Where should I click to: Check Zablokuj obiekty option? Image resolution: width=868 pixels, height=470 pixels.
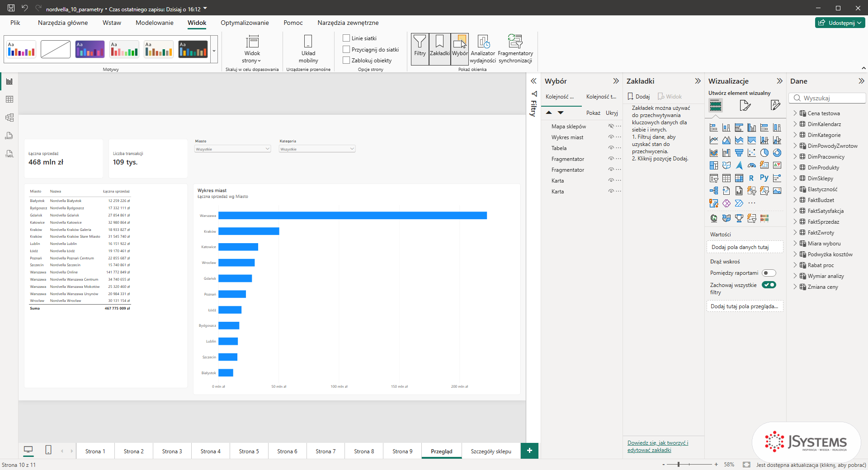pyautogui.click(x=346, y=60)
